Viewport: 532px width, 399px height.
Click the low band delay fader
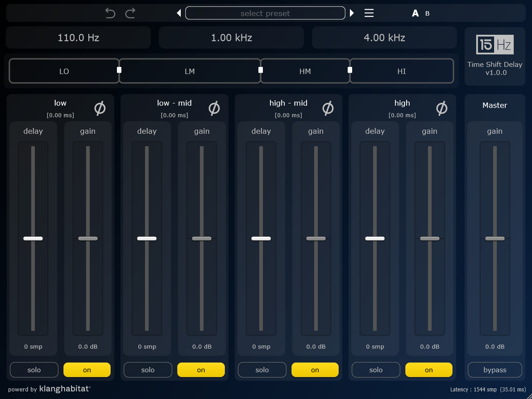click(x=33, y=239)
